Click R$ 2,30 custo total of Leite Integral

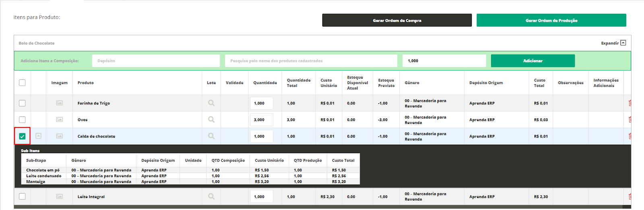point(541,197)
